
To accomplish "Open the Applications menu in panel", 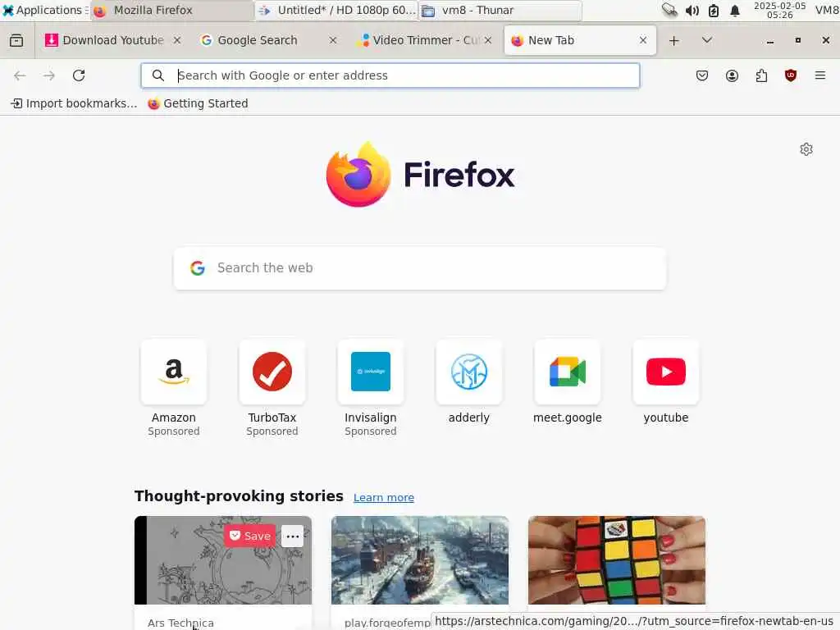I will pyautogui.click(x=44, y=10).
